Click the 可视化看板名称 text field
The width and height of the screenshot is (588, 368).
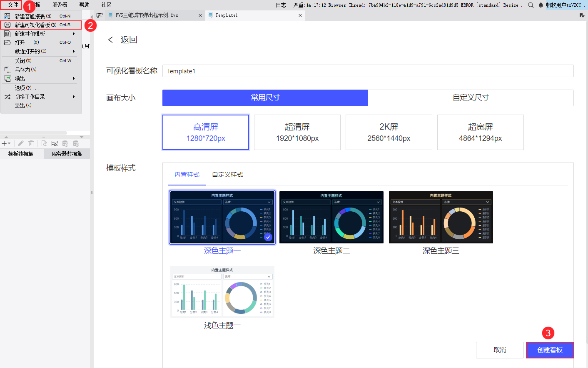[368, 71]
